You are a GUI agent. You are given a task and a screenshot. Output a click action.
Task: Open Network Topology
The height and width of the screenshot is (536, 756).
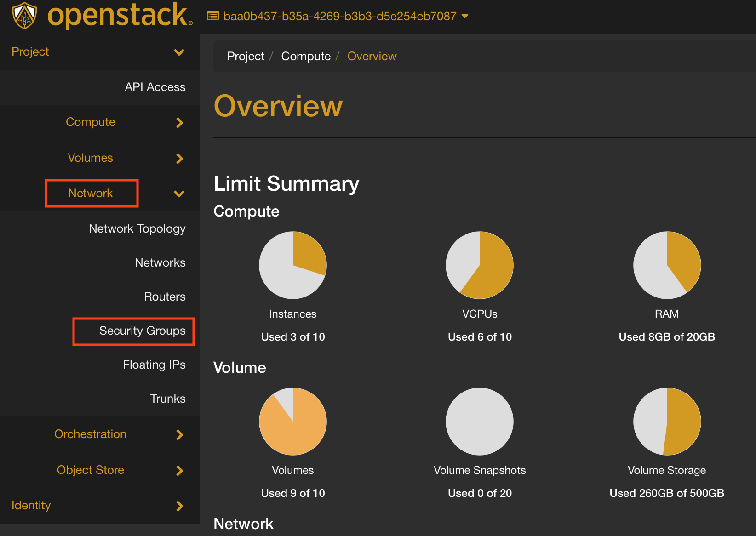click(137, 228)
